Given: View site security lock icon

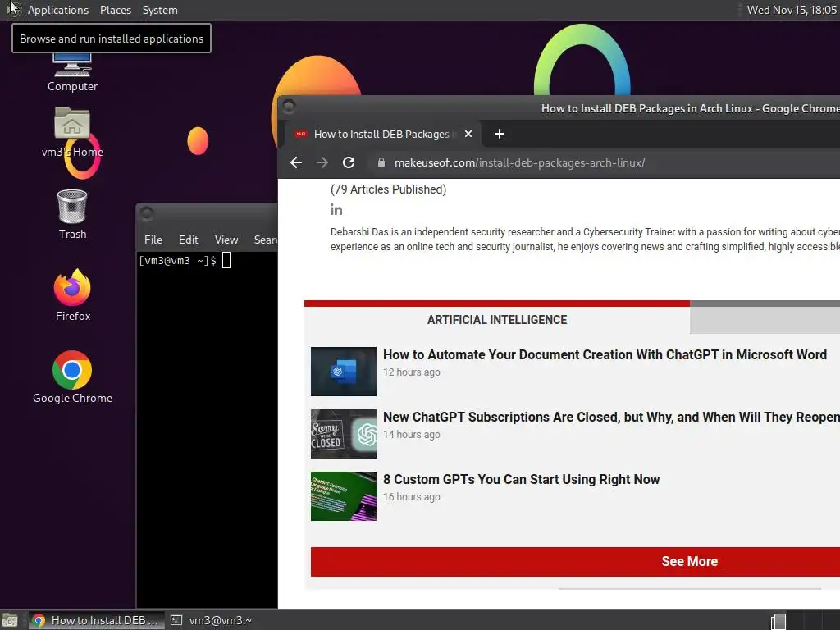Looking at the screenshot, I should coord(381,162).
